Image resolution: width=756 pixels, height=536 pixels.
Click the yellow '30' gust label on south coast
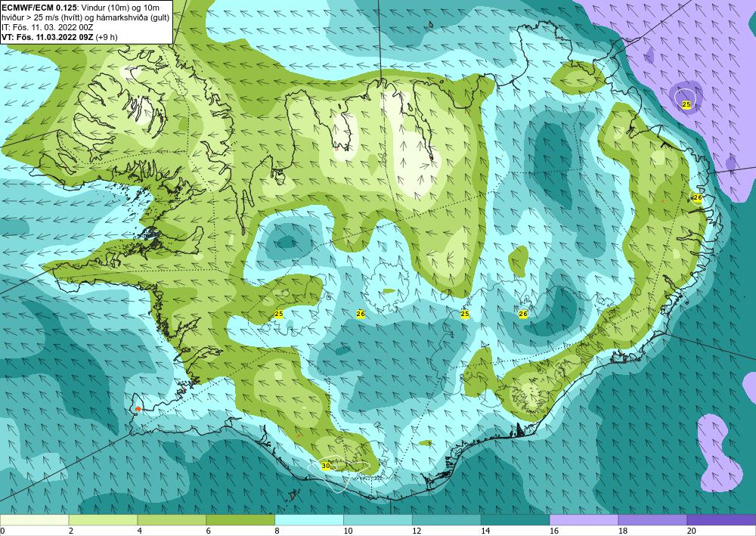(326, 466)
